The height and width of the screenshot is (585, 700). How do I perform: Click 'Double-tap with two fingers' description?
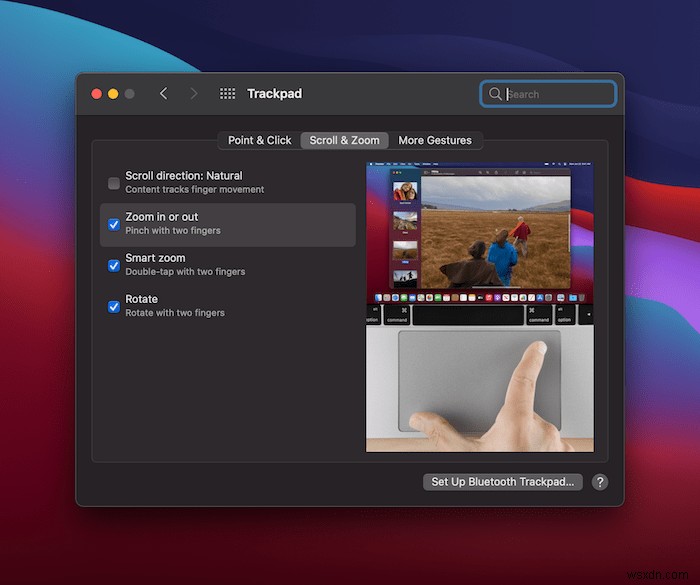pyautogui.click(x=185, y=272)
